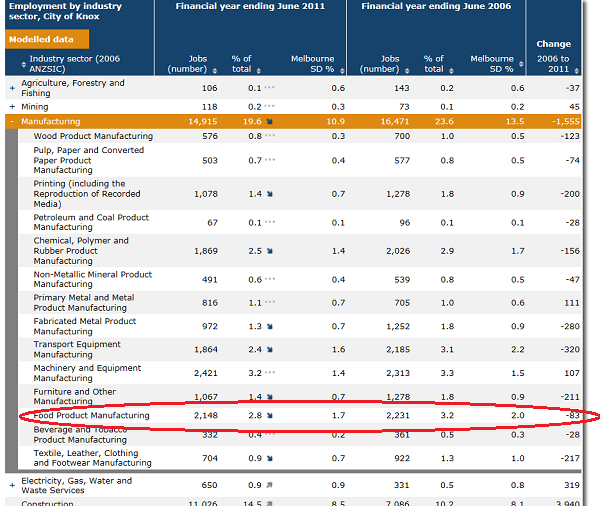This screenshot has height=506, width=600.
Task: Expand Agriculture, Forestry and Fishing sector
Action: point(12,88)
